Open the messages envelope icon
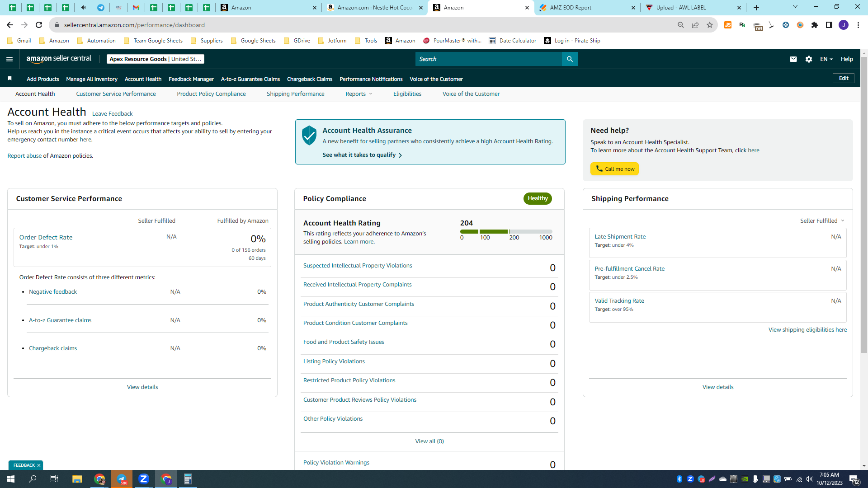The height and width of the screenshot is (488, 868). coord(793,59)
